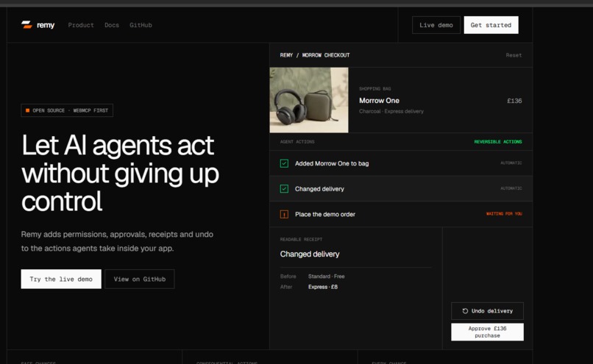This screenshot has width=593, height=364.
Task: Click the Let AI agents act headline
Action: tap(120, 173)
